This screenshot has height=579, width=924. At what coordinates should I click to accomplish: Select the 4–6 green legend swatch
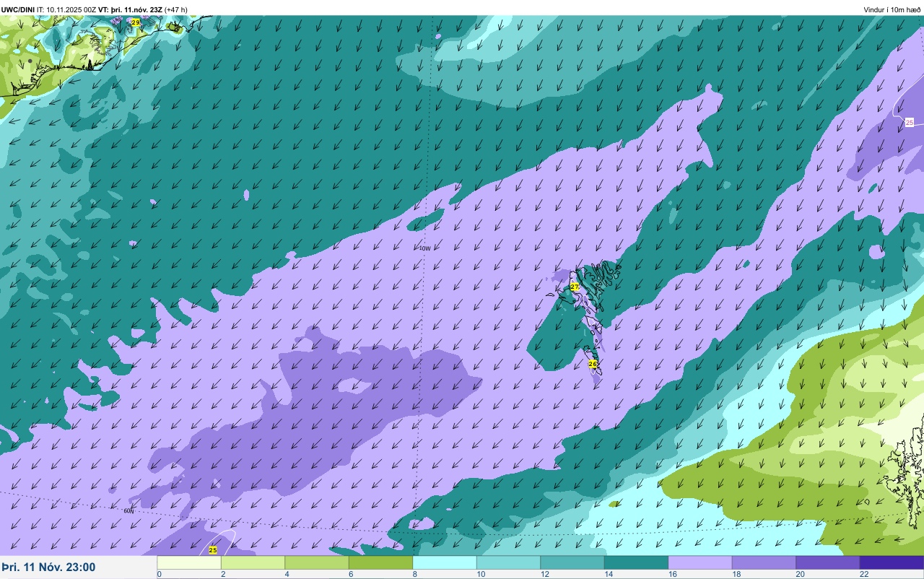(x=317, y=562)
